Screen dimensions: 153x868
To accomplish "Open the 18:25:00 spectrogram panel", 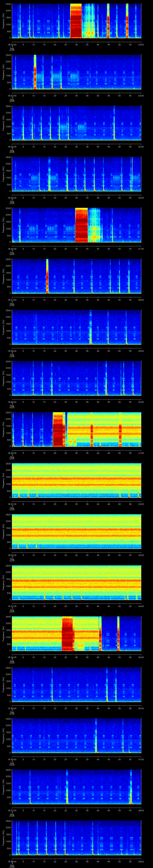I will pyautogui.click(x=76, y=174).
